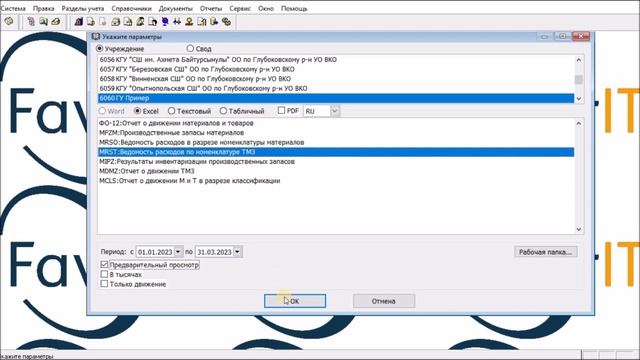Select the Свод radio button
640x360 pixels.
[x=190, y=49]
